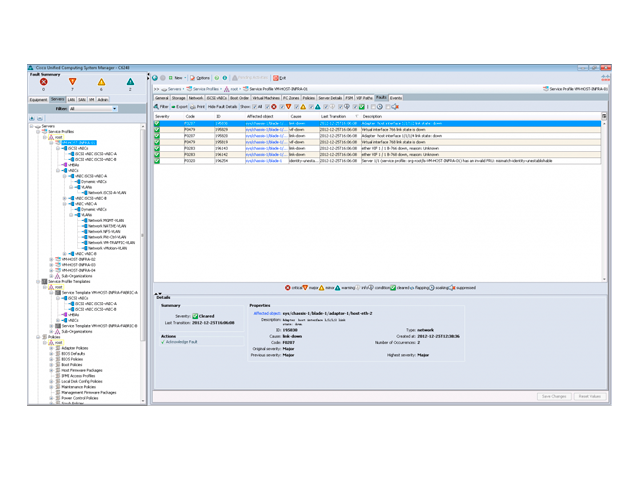This screenshot has height=480, width=640.
Task: Click the Acknowledge Fault link
Action: 183,342
